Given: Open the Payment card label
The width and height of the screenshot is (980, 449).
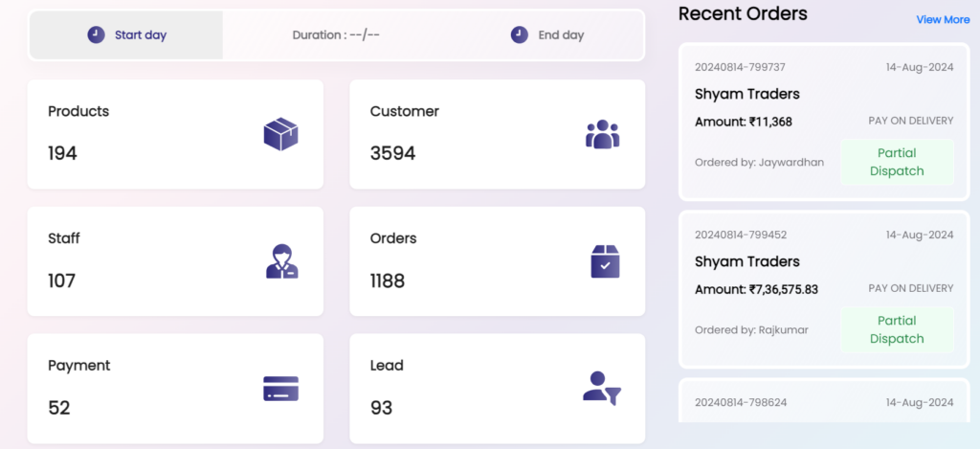Looking at the screenshot, I should click(x=79, y=365).
